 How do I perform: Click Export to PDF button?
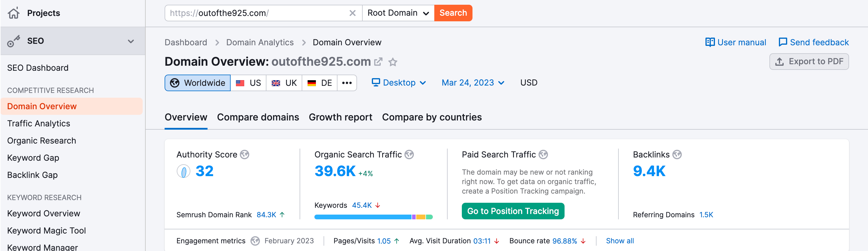[x=809, y=61]
